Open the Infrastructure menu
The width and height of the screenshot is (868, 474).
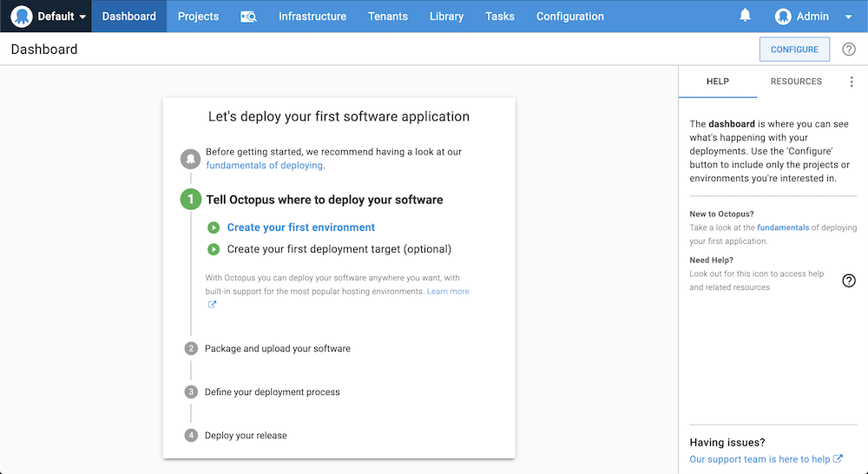click(x=312, y=16)
